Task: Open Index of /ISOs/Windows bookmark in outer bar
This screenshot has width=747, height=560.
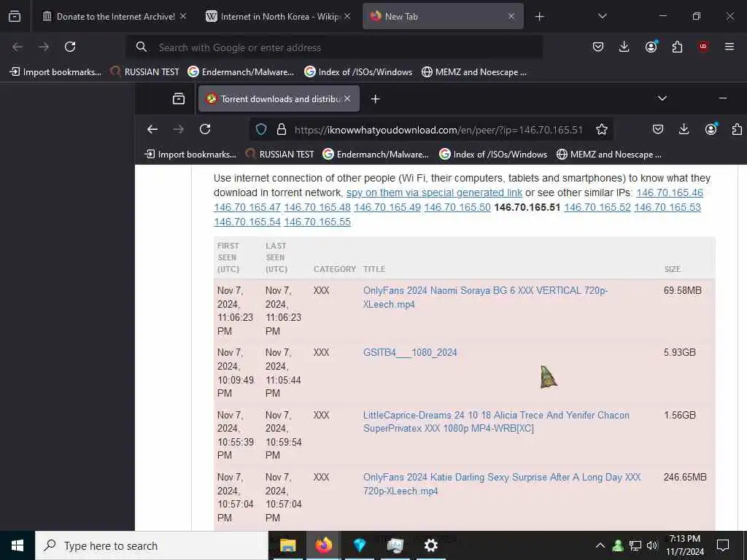Action: pyautogui.click(x=358, y=72)
